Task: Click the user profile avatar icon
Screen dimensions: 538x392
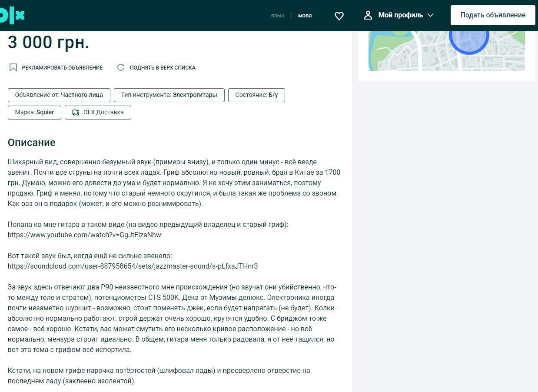Action: [368, 15]
